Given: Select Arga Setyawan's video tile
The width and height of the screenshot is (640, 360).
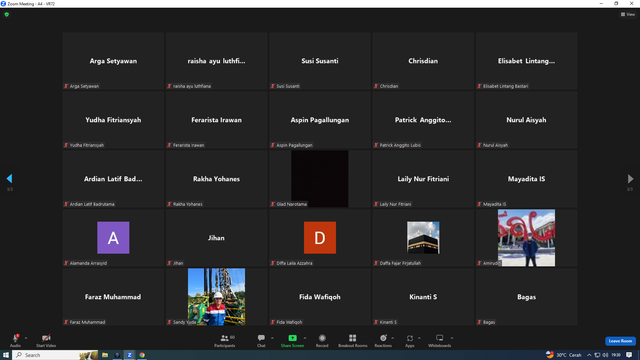Looking at the screenshot, I should pos(113,61).
